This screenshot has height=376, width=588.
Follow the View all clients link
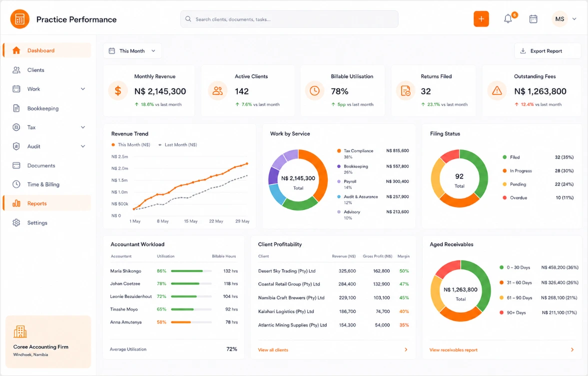tap(273, 349)
